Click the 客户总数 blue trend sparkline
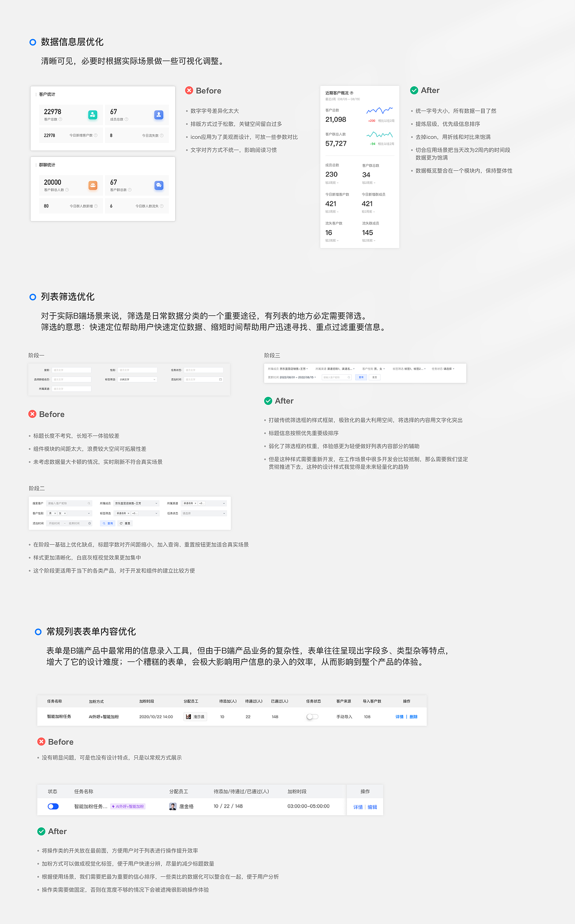The image size is (575, 924). pyautogui.click(x=380, y=111)
